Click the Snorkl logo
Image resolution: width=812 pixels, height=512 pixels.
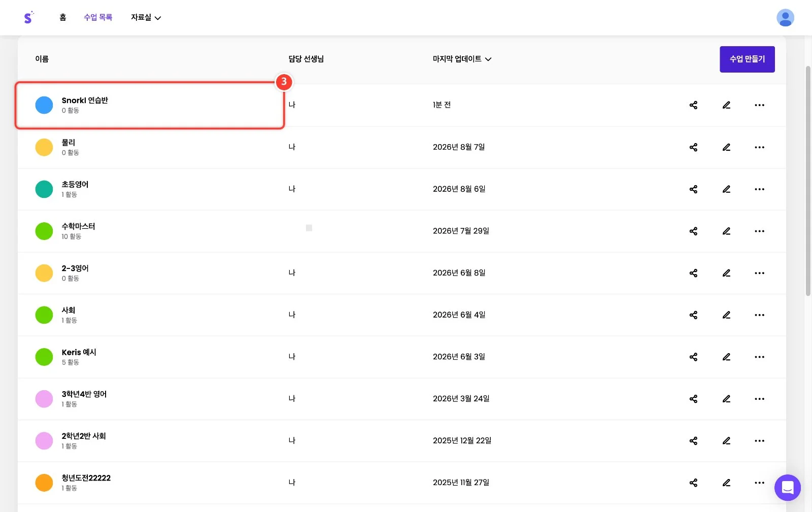pyautogui.click(x=28, y=17)
